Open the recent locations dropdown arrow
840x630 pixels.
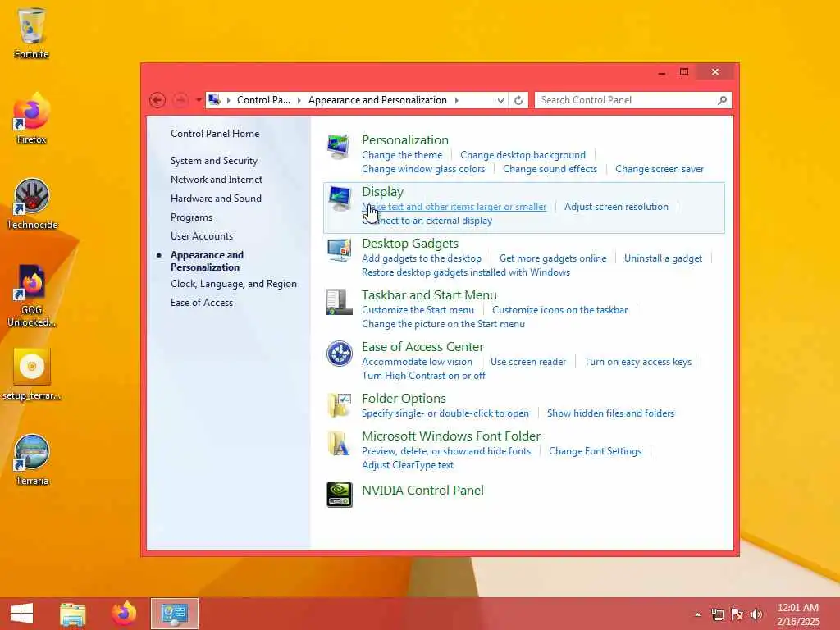click(199, 100)
